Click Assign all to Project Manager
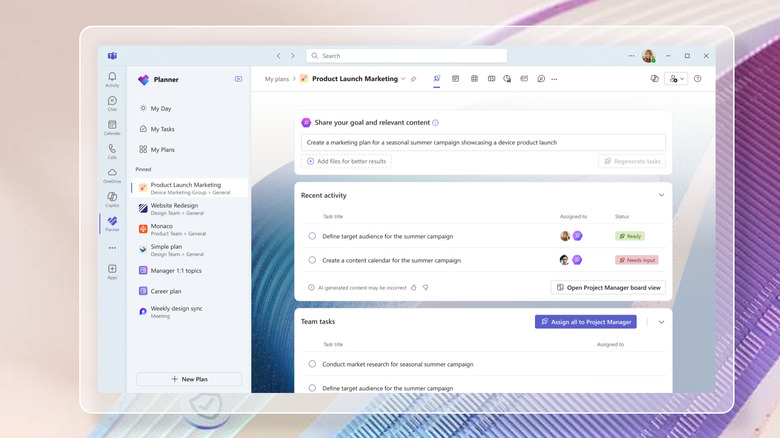Image resolution: width=780 pixels, height=438 pixels. coord(585,322)
